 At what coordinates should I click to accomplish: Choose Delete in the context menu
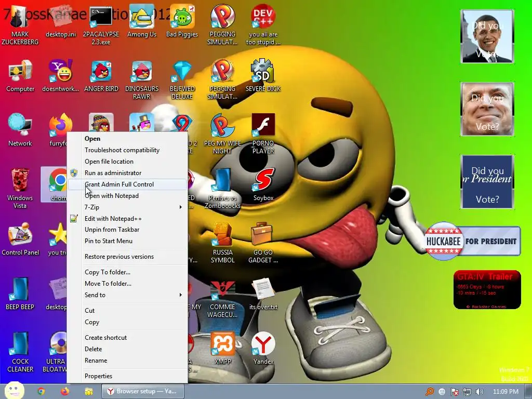(127, 349)
